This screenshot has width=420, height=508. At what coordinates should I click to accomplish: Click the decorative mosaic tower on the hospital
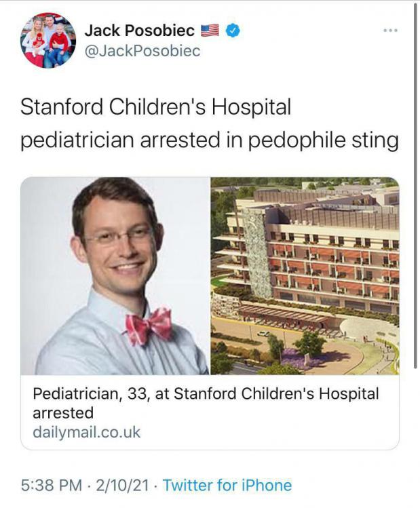click(x=257, y=253)
